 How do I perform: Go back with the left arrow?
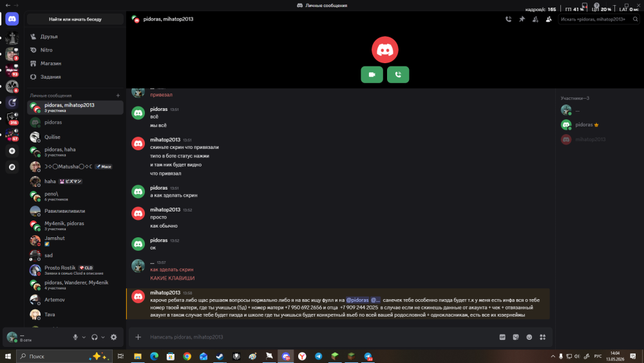point(8,5)
